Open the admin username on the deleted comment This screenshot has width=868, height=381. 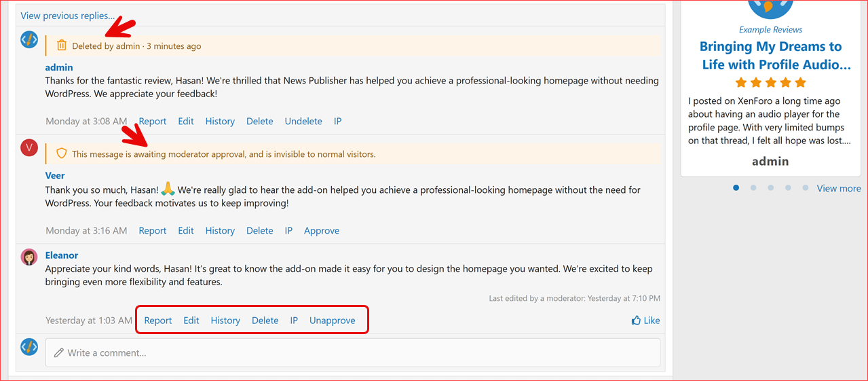point(59,67)
